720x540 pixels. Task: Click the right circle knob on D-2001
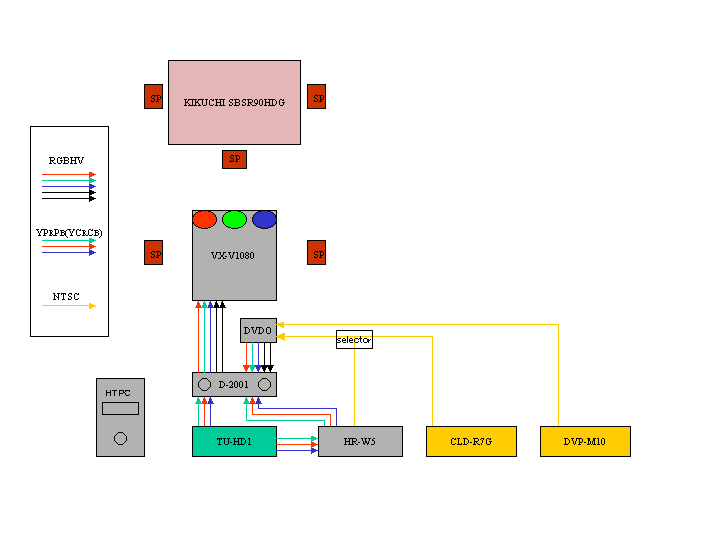point(265,385)
